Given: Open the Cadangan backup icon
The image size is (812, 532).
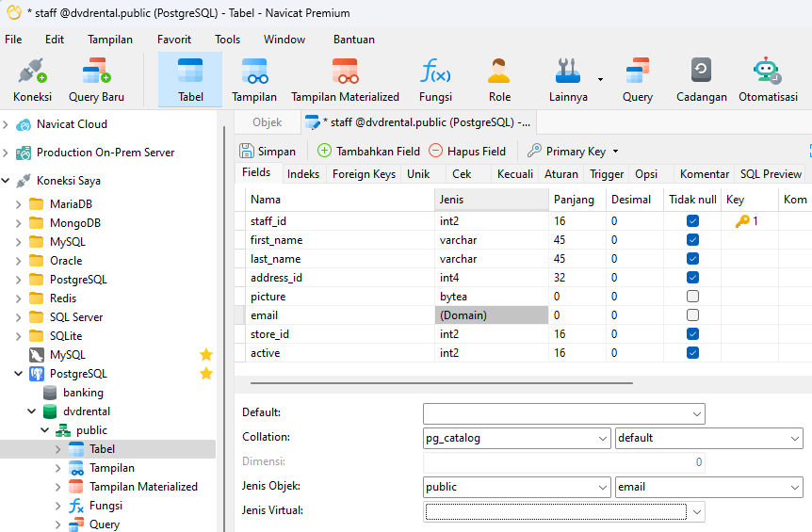Looking at the screenshot, I should point(701,80).
